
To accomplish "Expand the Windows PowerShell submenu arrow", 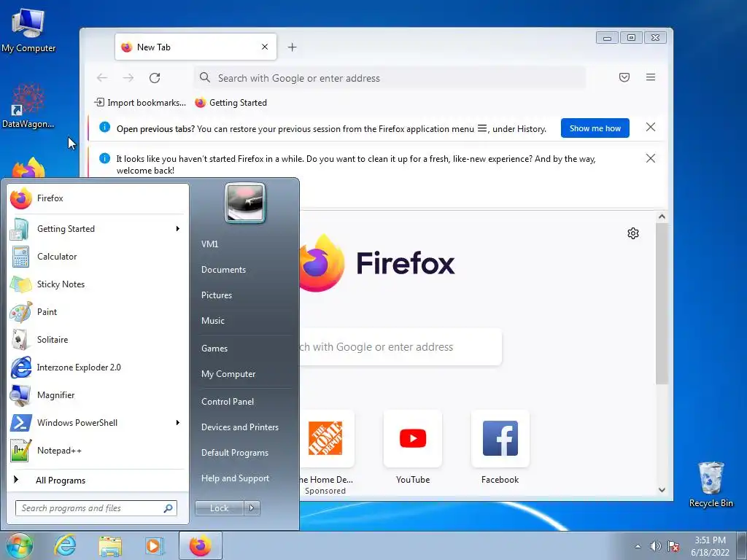I will 178,422.
